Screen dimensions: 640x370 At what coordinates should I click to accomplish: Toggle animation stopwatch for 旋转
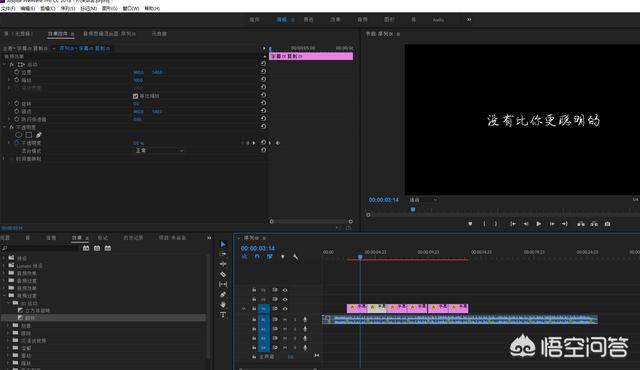pyautogui.click(x=17, y=104)
